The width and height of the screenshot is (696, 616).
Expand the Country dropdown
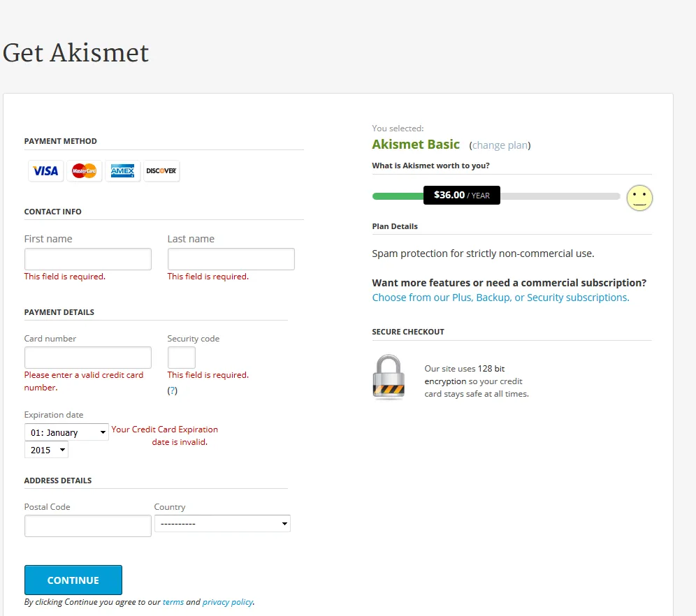[222, 524]
